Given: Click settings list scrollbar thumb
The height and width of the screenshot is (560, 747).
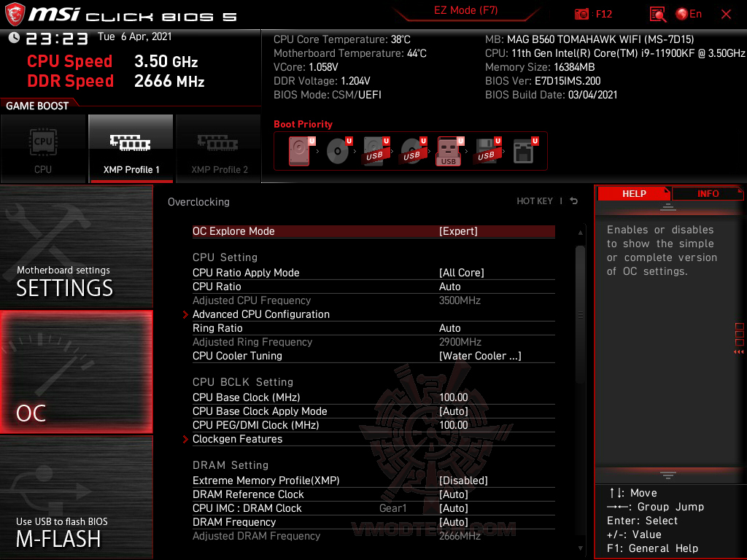Looking at the screenshot, I should pos(580,314).
